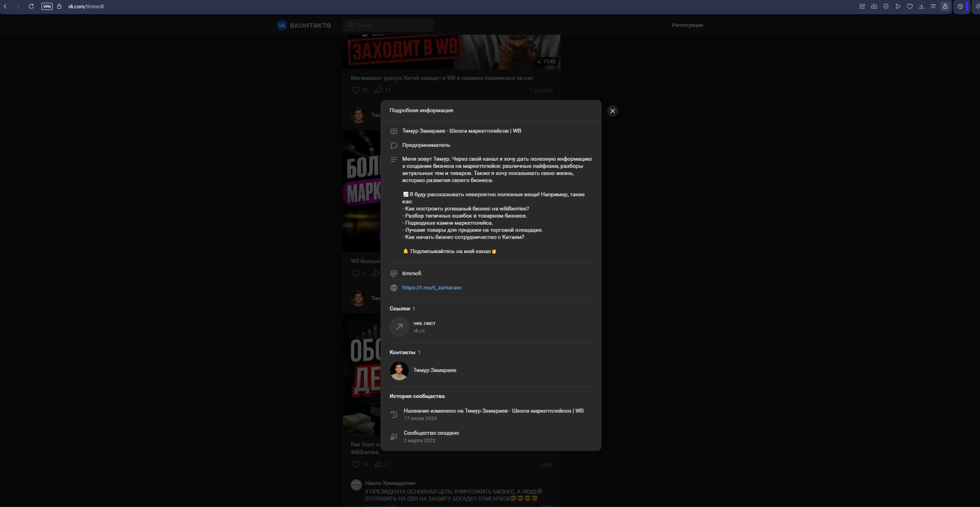Viewport: 980px width, 507px height.
Task: Take a snapshot with the camera icon
Action: [874, 6]
